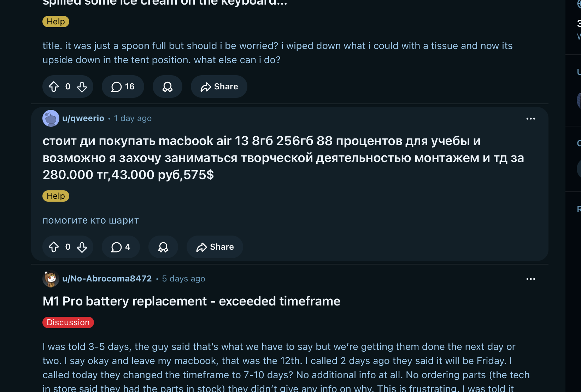Image resolution: width=581 pixels, height=392 pixels.
Task: Click qweerio's avatar image
Action: tap(51, 118)
